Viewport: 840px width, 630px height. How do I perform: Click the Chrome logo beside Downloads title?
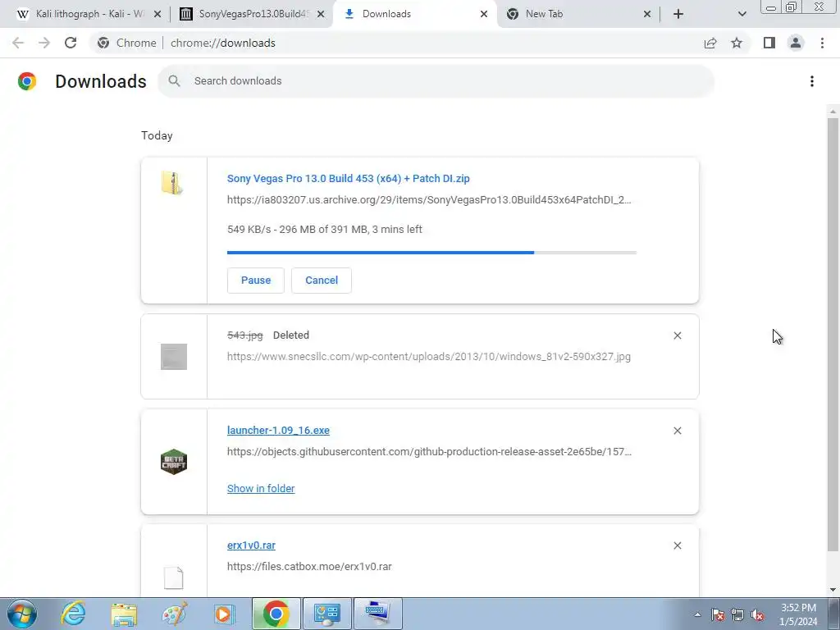point(27,81)
